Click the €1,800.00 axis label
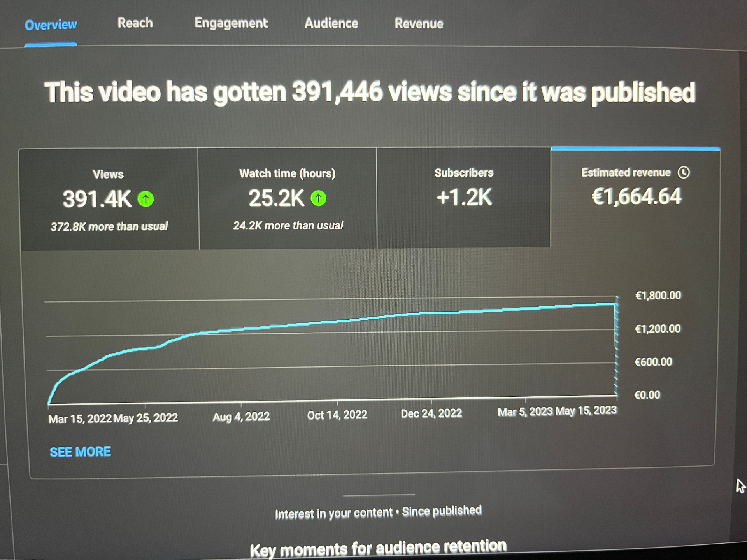747x560 pixels. 658,296
